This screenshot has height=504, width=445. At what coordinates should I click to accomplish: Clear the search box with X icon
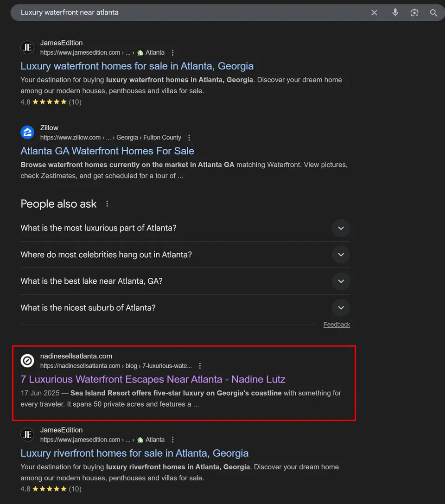374,13
